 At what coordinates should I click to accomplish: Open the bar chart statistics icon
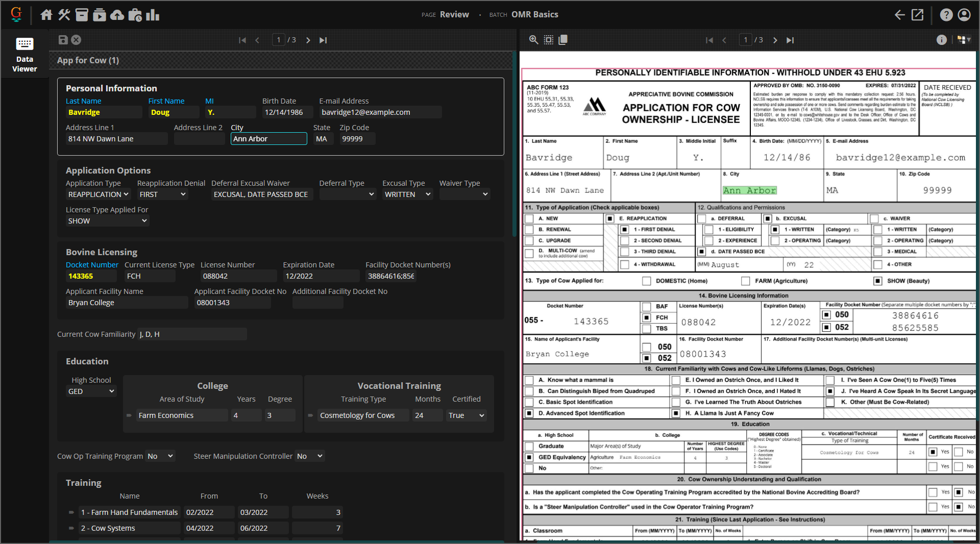[153, 15]
